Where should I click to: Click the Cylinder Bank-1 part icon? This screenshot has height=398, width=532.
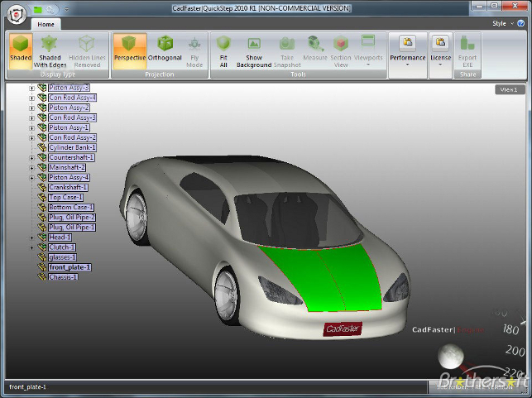pyautogui.click(x=41, y=147)
